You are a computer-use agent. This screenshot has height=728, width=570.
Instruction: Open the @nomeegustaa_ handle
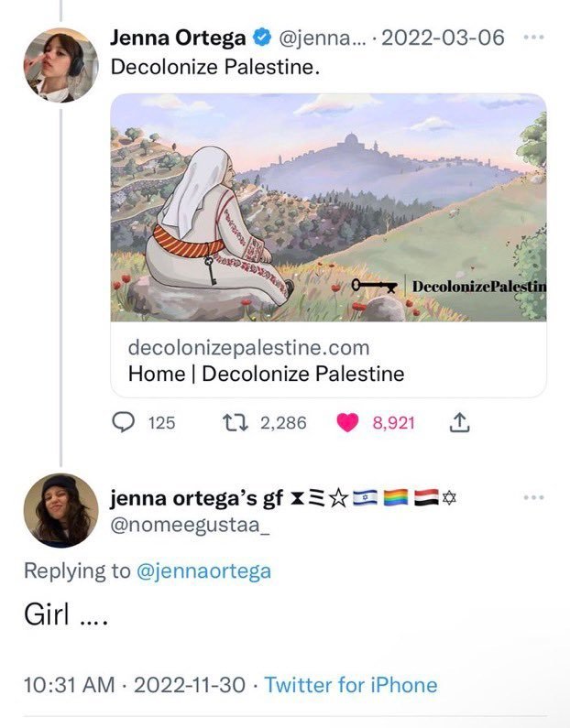pos(190,525)
